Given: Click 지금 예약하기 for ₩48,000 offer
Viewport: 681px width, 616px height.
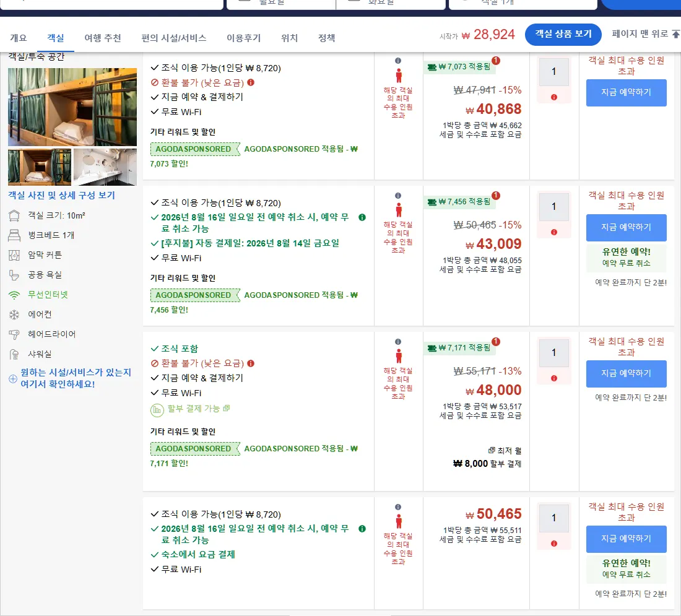Looking at the screenshot, I should point(626,373).
